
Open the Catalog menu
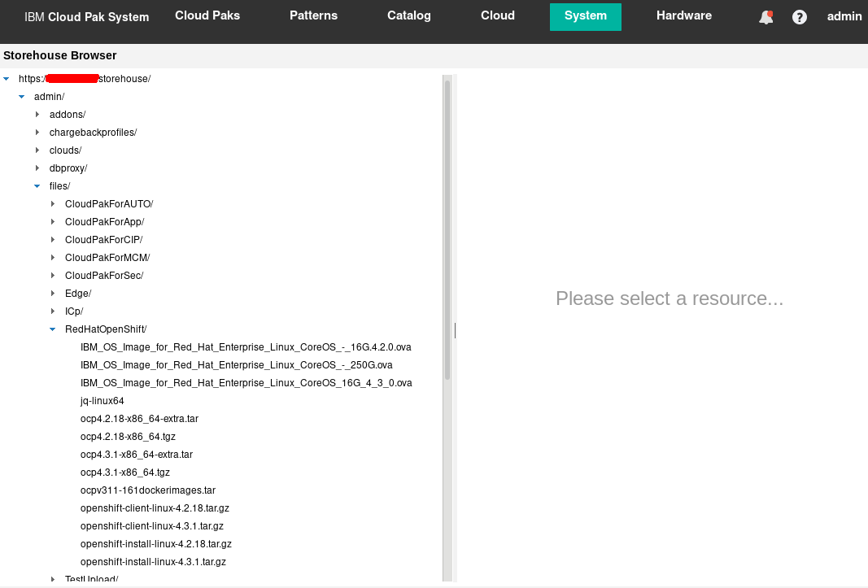(x=409, y=15)
